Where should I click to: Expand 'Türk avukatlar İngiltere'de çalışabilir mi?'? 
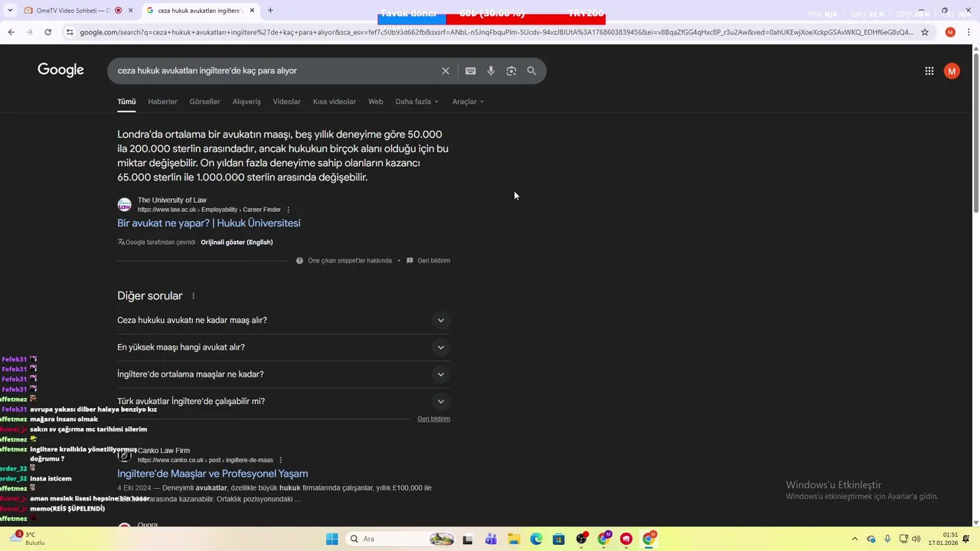[283, 401]
